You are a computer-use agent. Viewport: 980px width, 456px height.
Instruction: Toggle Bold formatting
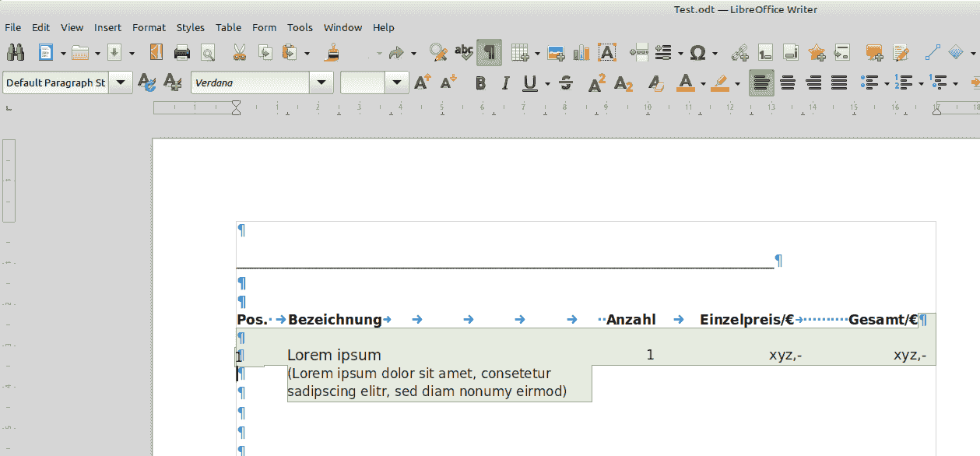(x=480, y=82)
